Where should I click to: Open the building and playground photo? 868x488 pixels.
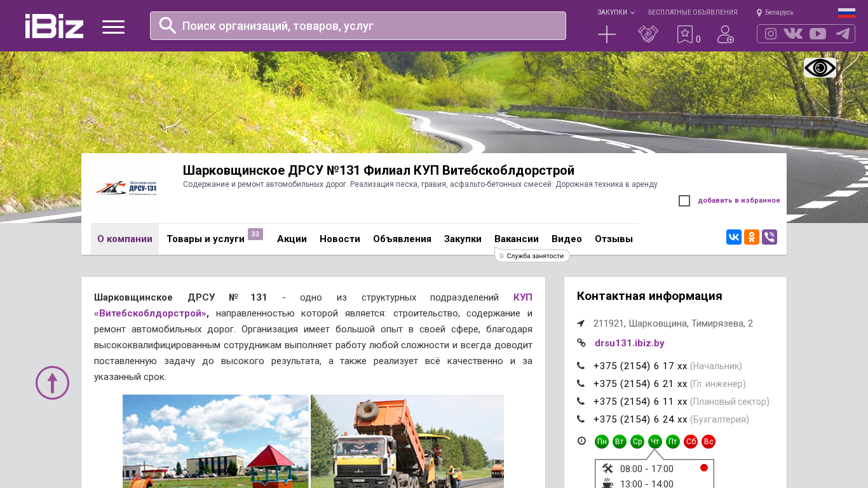point(215,441)
